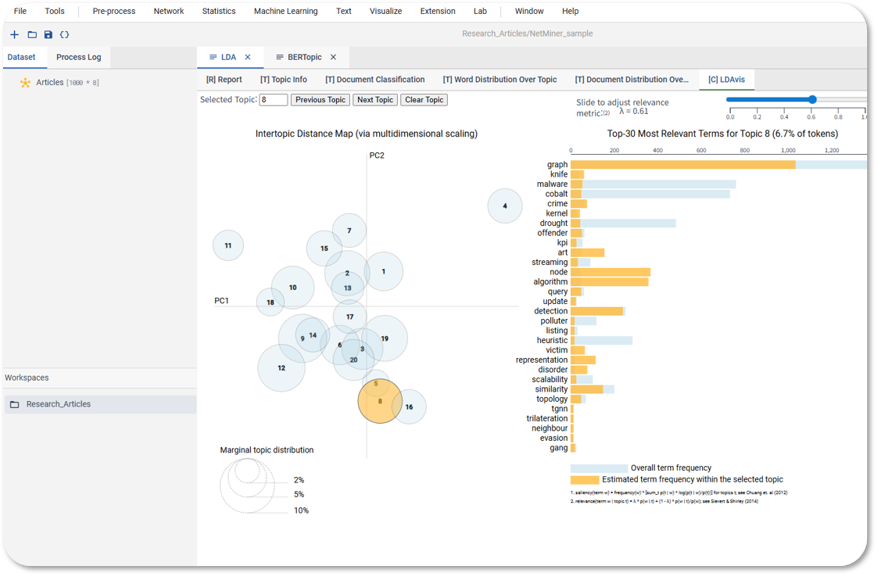Open the script code brackets icon
This screenshot has width=876, height=575.
(x=65, y=35)
